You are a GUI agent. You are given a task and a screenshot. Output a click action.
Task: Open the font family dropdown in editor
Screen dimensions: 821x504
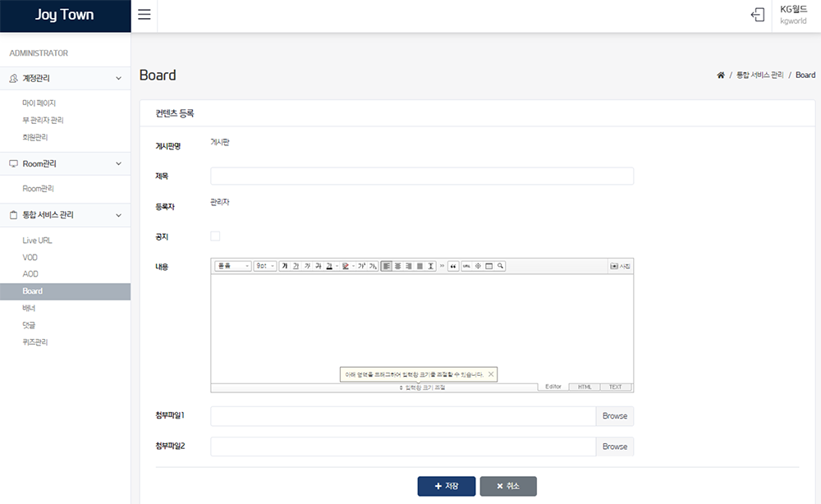point(232,266)
